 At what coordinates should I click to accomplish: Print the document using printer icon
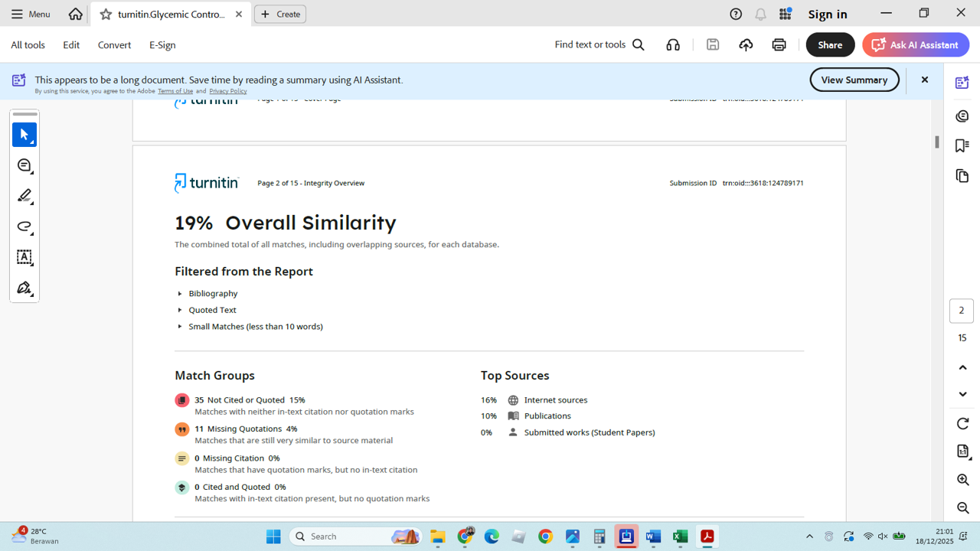point(779,45)
